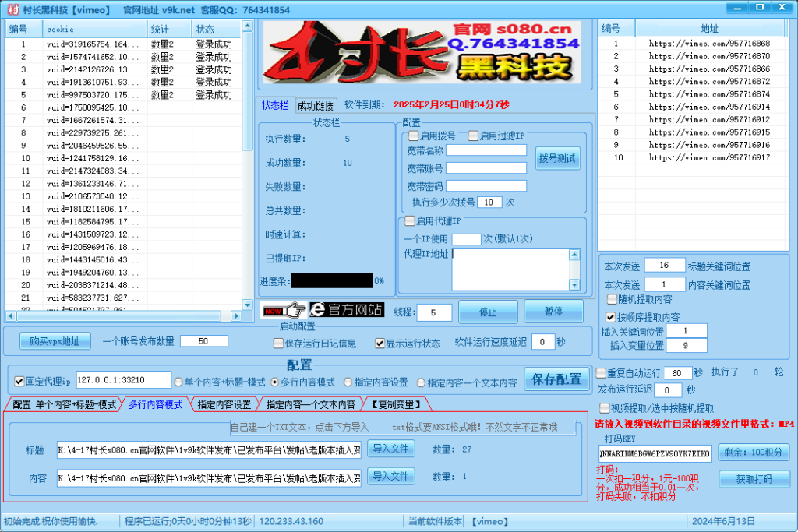Enable 启用拨号 checkbox
Image resolution: width=798 pixels, height=532 pixels.
(x=413, y=136)
